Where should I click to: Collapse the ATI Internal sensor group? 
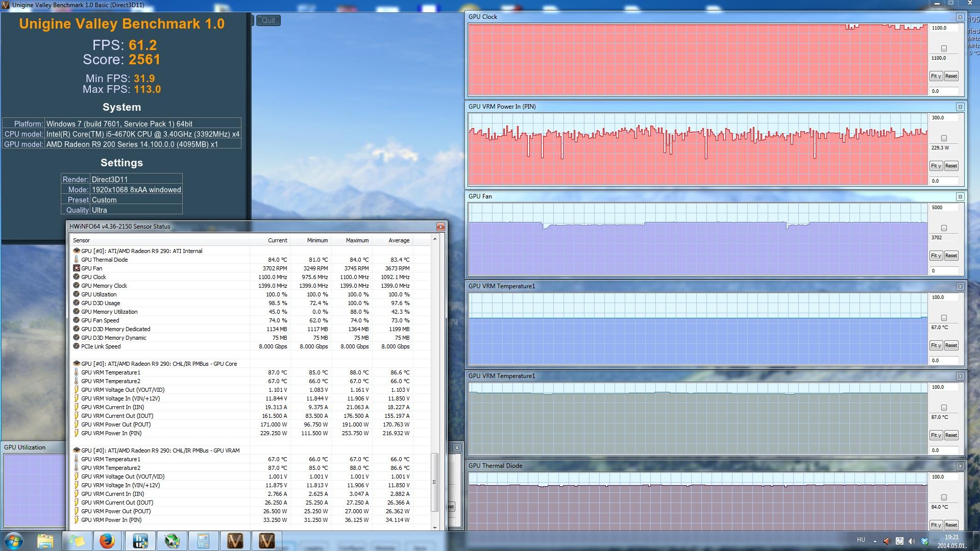coord(77,251)
